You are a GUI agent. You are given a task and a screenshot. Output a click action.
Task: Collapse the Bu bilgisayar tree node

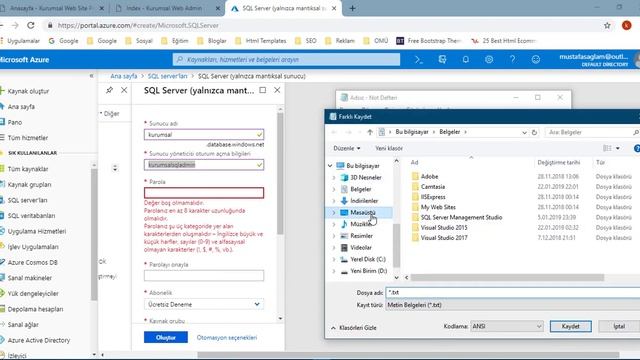[330, 166]
